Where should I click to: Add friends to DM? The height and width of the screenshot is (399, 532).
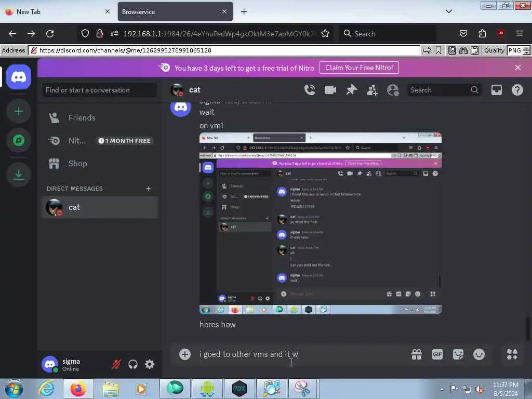point(372,90)
